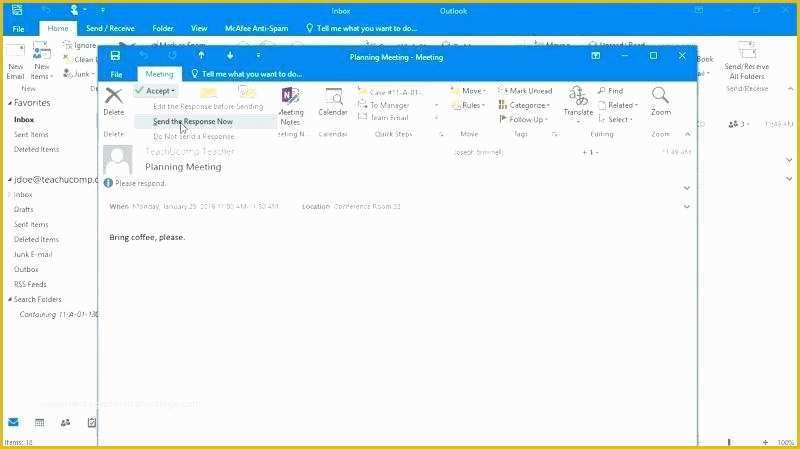Click the Translate icon
800x449 pixels.
pos(578,95)
